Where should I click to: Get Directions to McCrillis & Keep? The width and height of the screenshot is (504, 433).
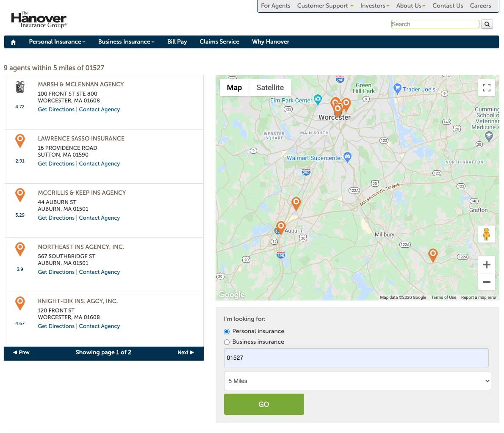[56, 218]
